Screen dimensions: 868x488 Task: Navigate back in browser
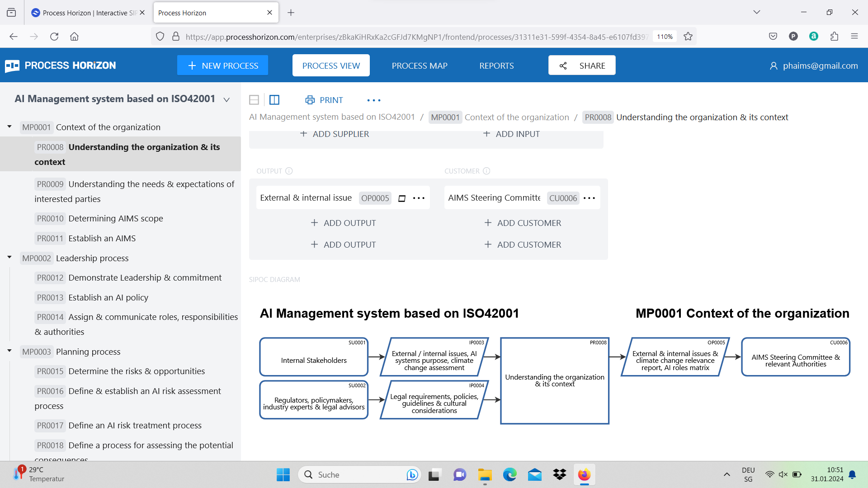(14, 37)
